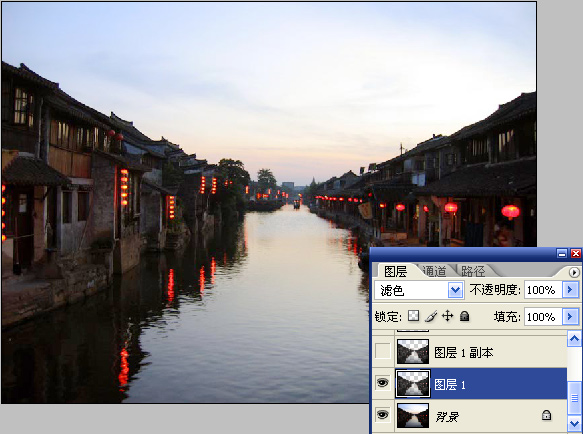Switch to the 通道 tab

[x=434, y=271]
